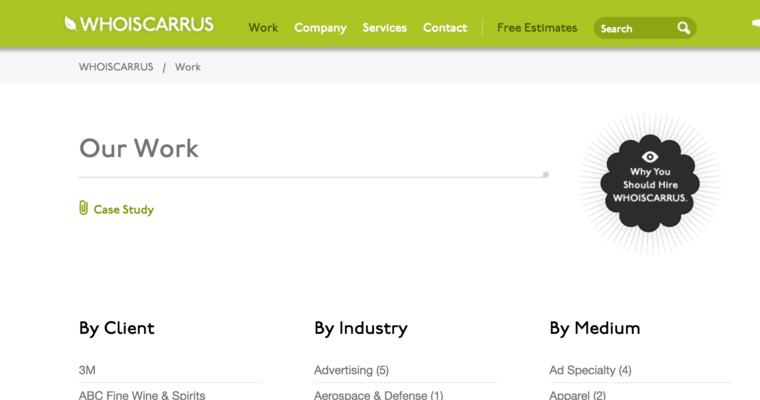760x400 pixels.
Task: Open Aerospace & Defense (1) industry
Action: pos(378,395)
